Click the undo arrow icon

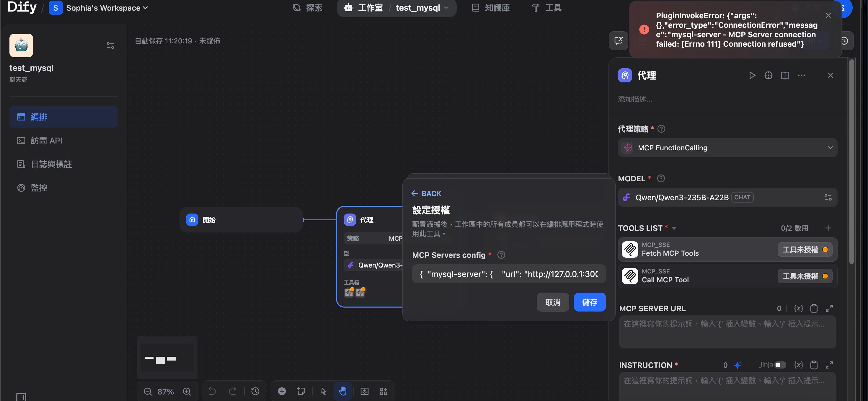[x=212, y=391]
